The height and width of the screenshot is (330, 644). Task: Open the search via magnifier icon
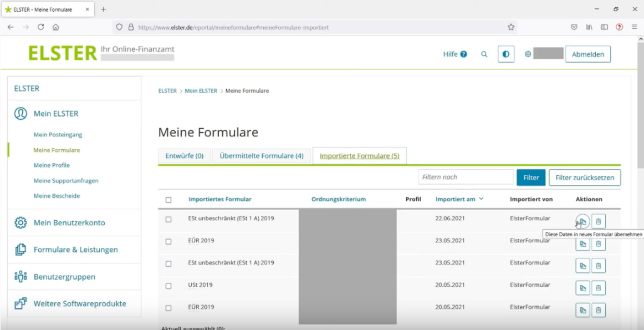[x=484, y=54]
